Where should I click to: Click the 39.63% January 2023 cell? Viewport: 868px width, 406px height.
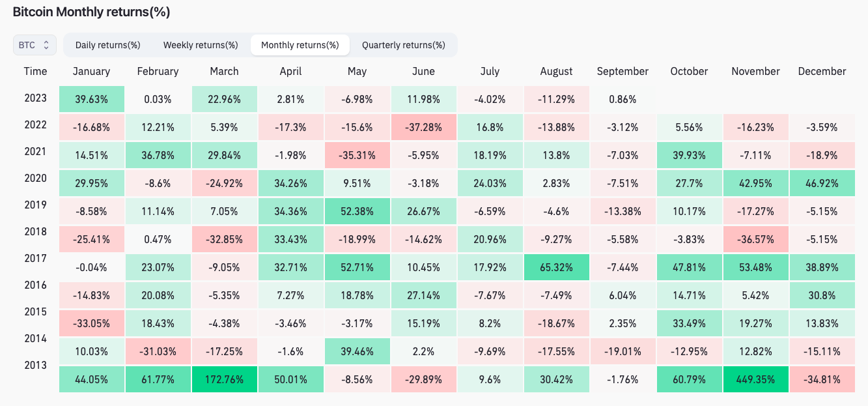point(92,100)
